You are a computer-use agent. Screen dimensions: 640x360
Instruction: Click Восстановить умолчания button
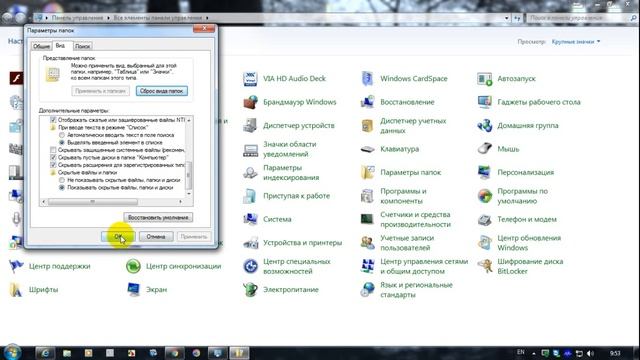click(x=158, y=218)
